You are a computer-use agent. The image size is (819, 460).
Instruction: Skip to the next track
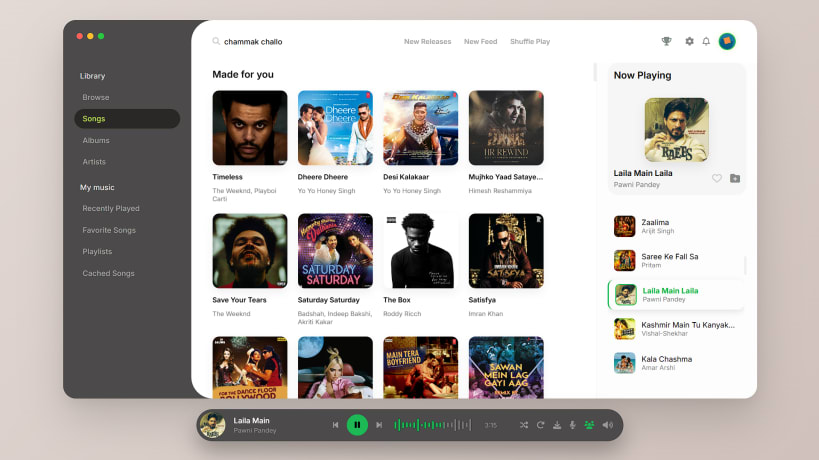click(x=379, y=425)
